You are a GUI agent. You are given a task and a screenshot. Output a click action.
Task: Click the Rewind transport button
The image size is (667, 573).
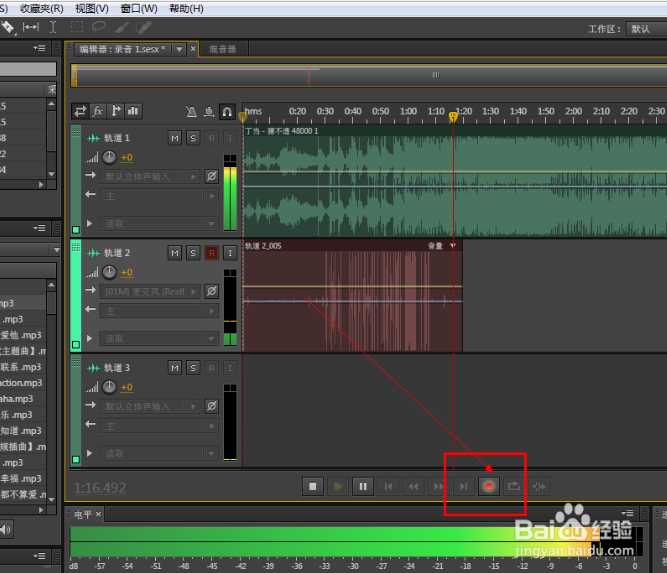pyautogui.click(x=413, y=486)
